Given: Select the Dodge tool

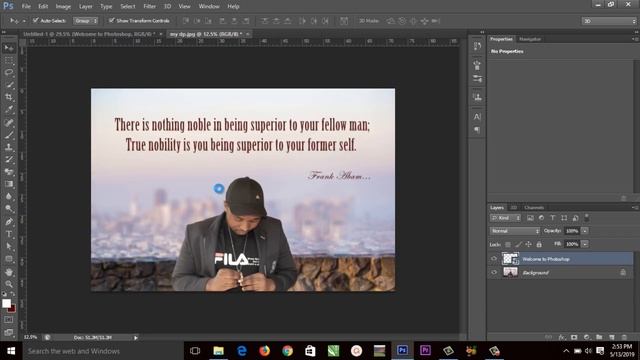Looking at the screenshot, I should pyautogui.click(x=9, y=209).
